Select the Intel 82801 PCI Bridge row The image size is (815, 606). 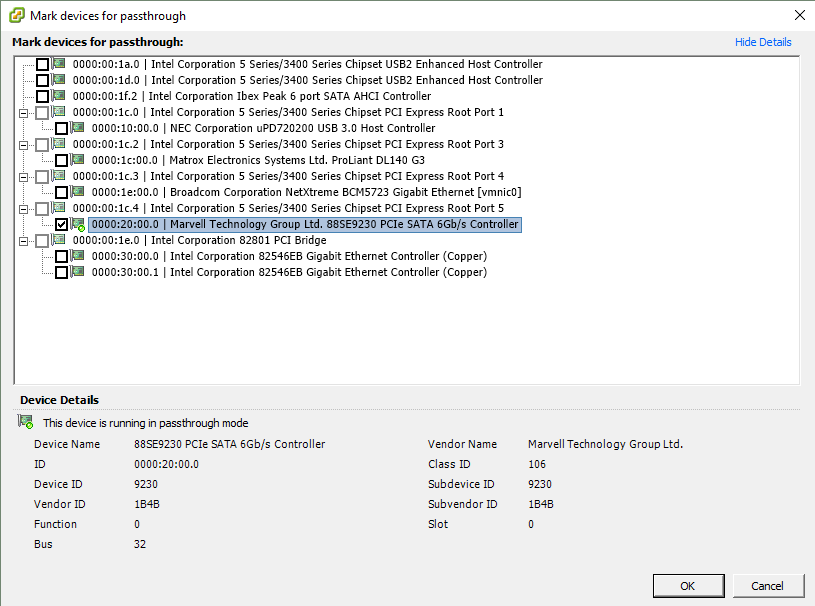[x=200, y=240]
